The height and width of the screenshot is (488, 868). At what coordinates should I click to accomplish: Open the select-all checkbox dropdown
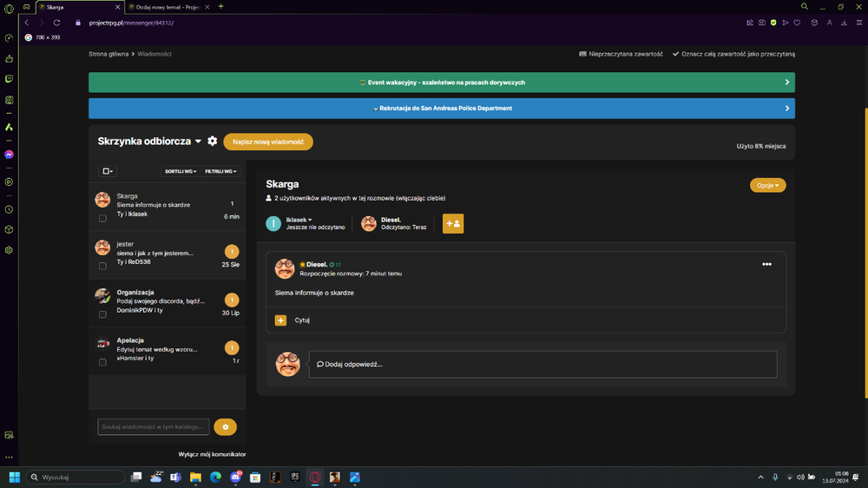pyautogui.click(x=108, y=171)
